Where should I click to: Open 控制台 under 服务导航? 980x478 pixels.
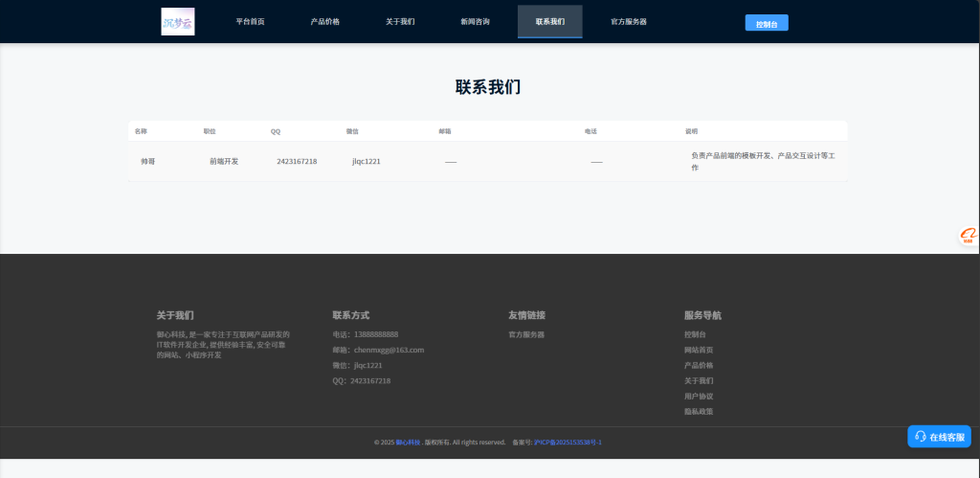pyautogui.click(x=695, y=334)
